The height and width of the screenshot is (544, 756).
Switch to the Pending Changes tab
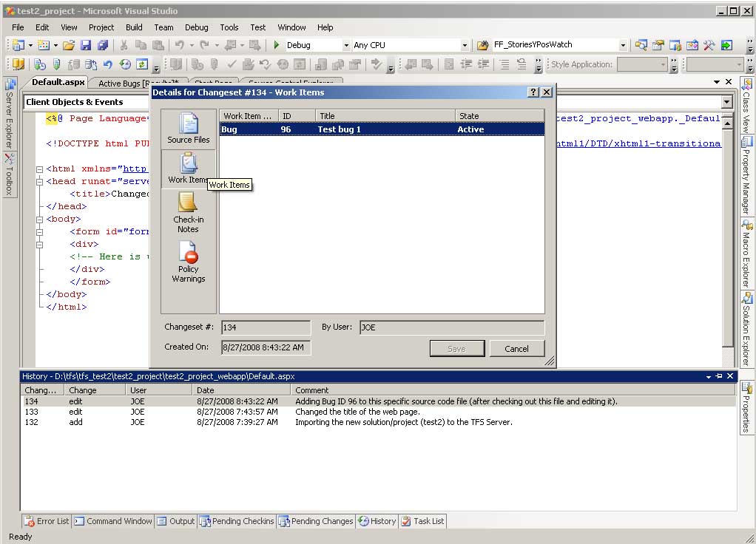317,521
